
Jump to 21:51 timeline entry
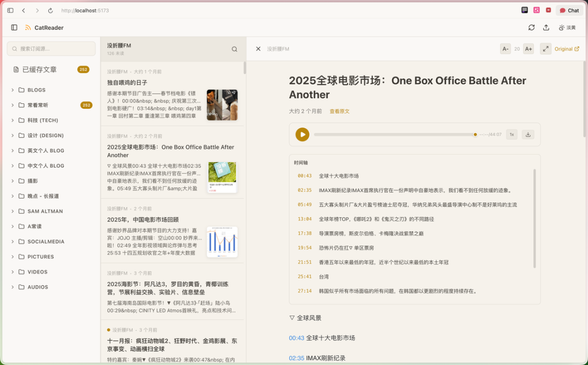pos(304,262)
